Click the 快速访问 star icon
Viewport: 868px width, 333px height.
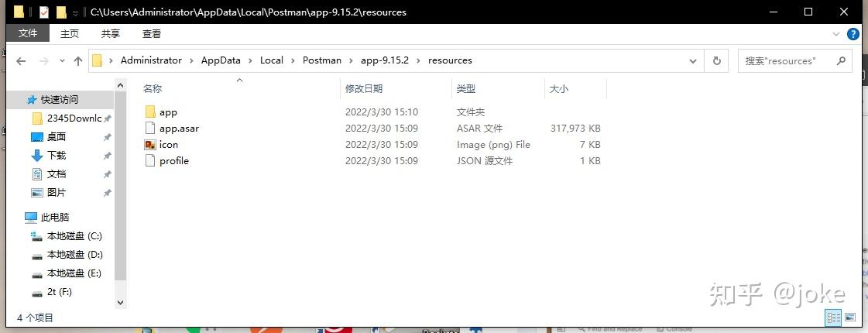[32, 100]
